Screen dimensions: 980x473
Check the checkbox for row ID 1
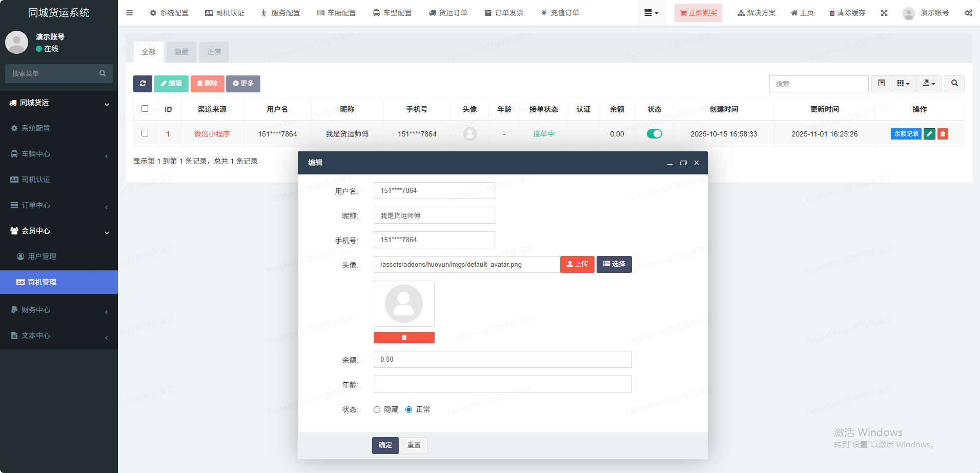coord(145,133)
